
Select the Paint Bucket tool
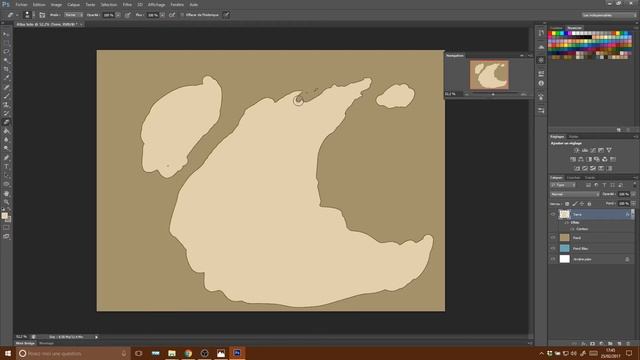(x=6, y=131)
